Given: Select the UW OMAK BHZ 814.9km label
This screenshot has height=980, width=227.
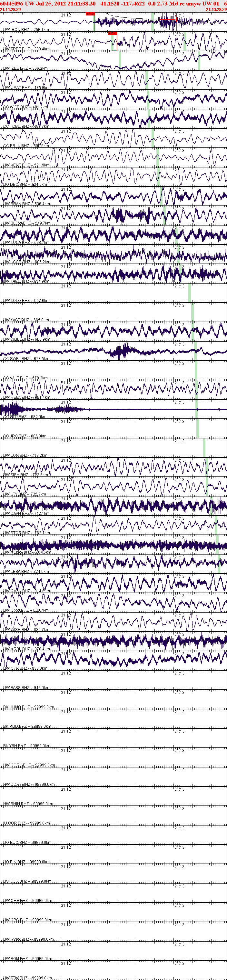Looking at the screenshot, I should (27, 591).
